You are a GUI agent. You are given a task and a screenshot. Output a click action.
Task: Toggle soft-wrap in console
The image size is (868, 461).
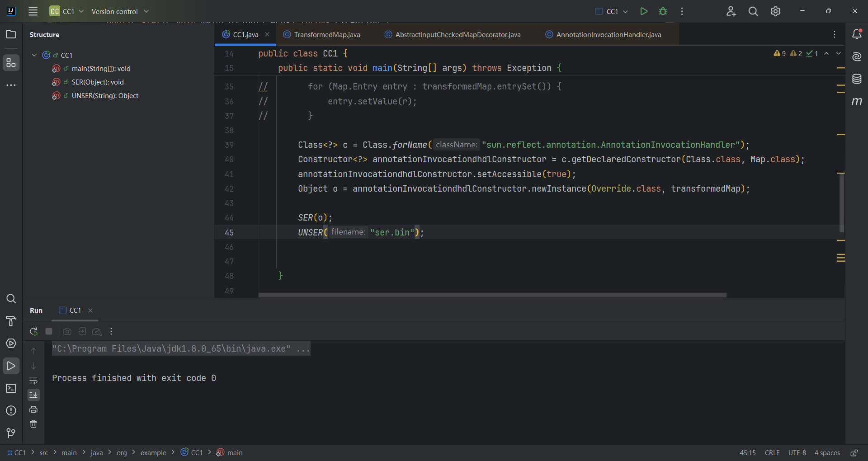point(33,381)
